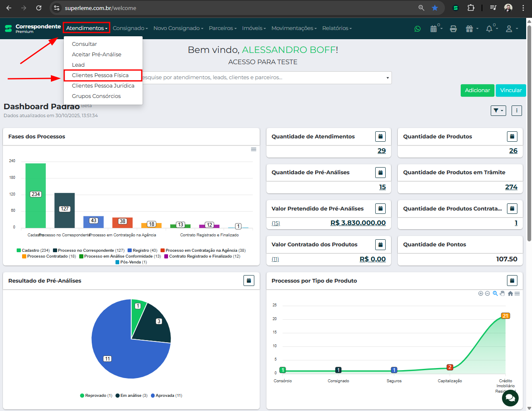Open the notifications bell icon
This screenshot has width=532, height=411.
click(489, 29)
